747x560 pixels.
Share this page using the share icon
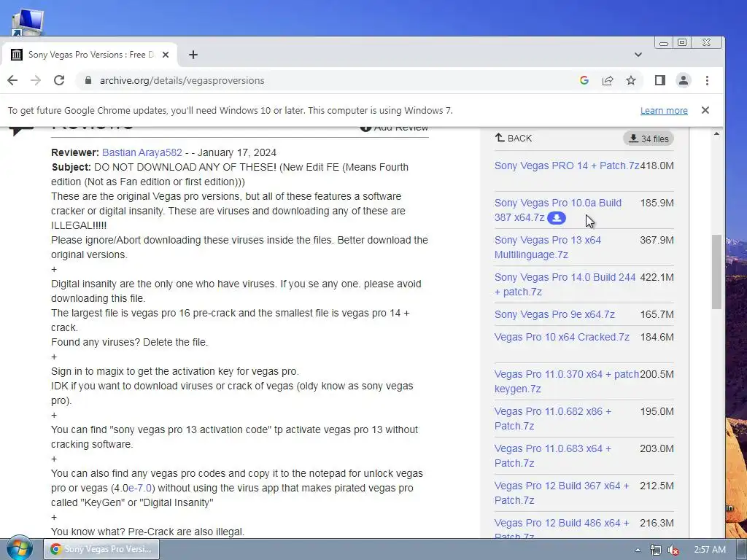point(608,80)
